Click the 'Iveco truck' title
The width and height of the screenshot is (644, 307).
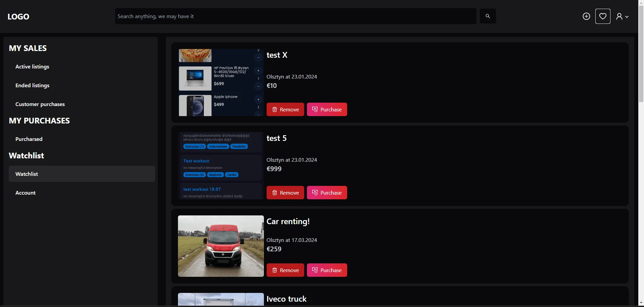pyautogui.click(x=286, y=299)
